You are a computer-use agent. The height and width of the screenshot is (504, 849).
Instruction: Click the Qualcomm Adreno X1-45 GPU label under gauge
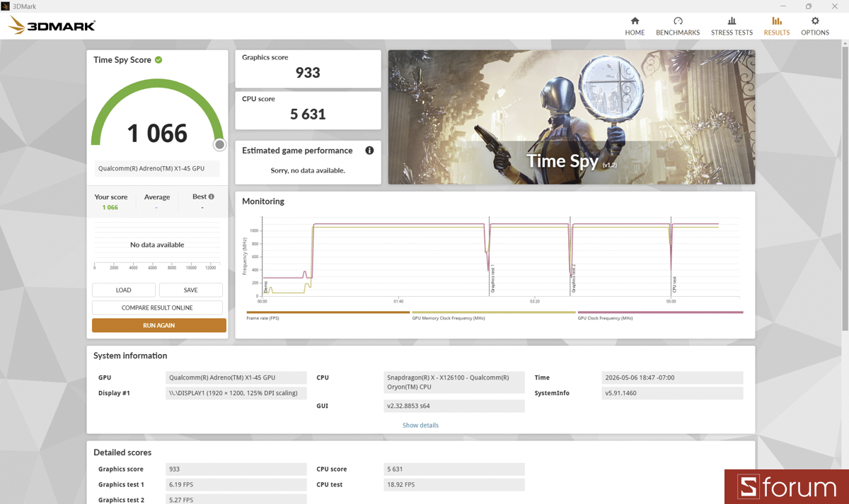coord(157,168)
